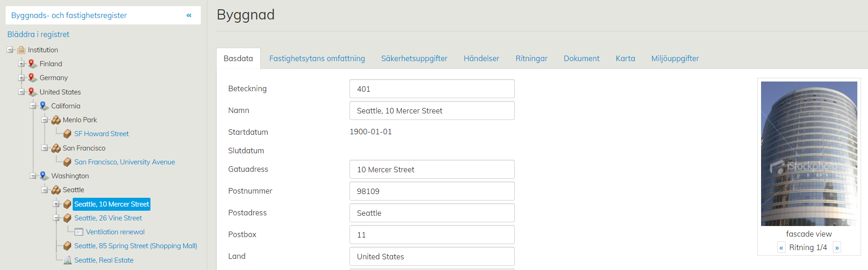Collapse the United States tree node
This screenshot has height=270, width=868.
21,92
